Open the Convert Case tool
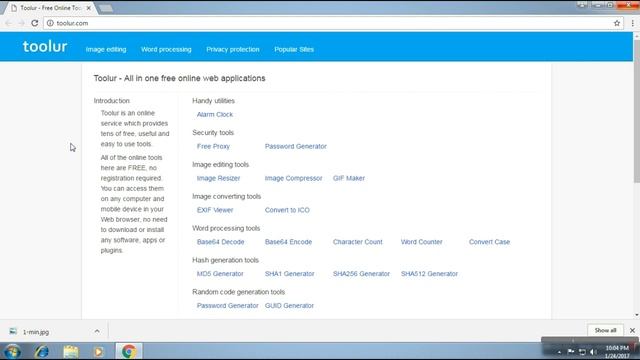The height and width of the screenshot is (360, 640). [x=489, y=242]
